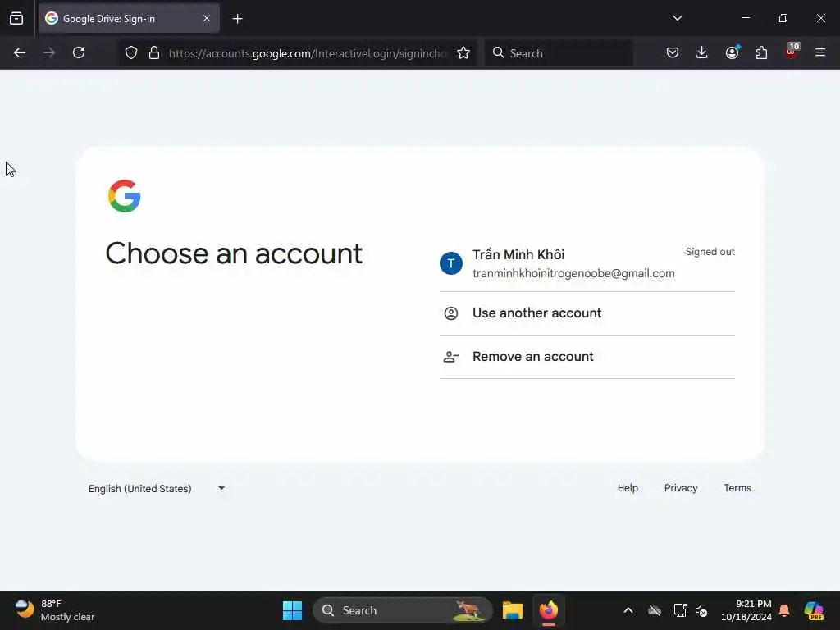Expand the list all tabs chevron

pos(677,18)
